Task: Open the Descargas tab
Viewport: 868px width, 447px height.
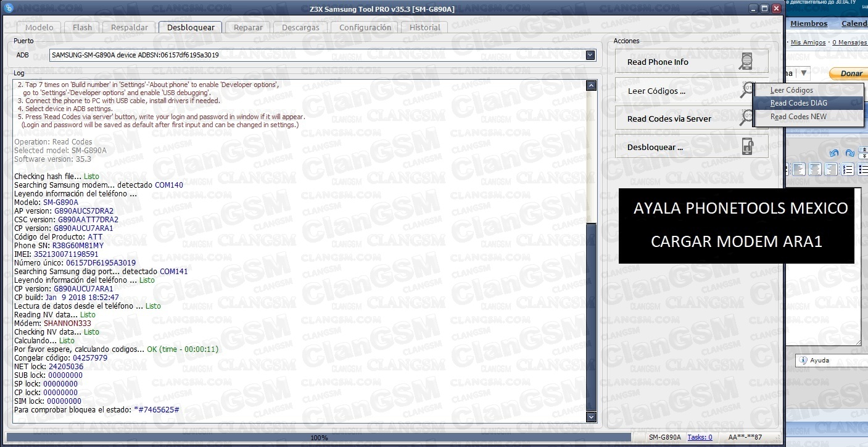Action: (x=300, y=27)
